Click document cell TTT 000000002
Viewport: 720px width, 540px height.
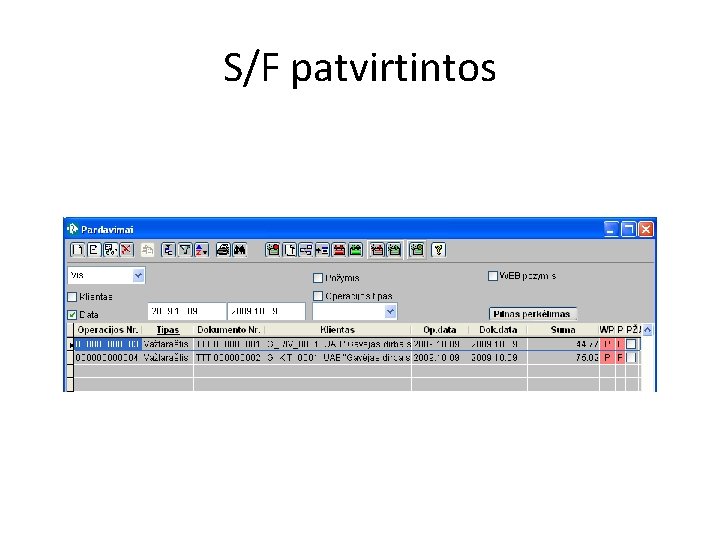tap(229, 358)
